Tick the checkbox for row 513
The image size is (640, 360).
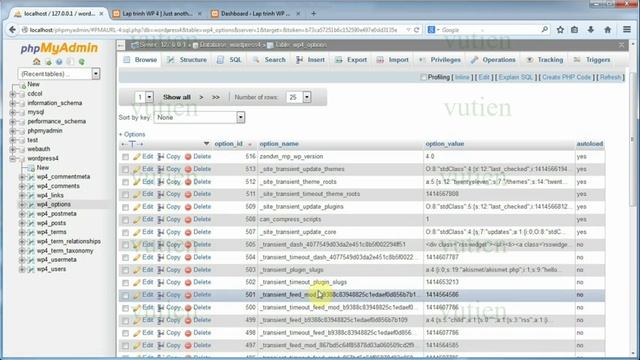coord(125,170)
